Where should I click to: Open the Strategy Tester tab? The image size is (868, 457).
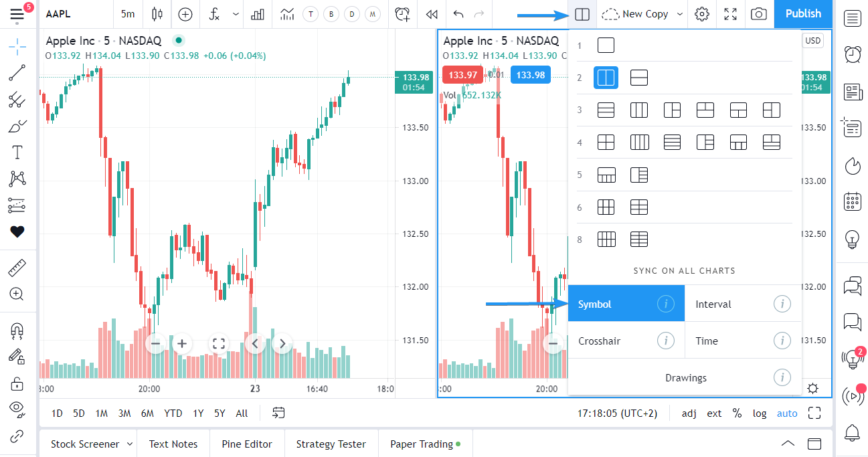pyautogui.click(x=331, y=444)
